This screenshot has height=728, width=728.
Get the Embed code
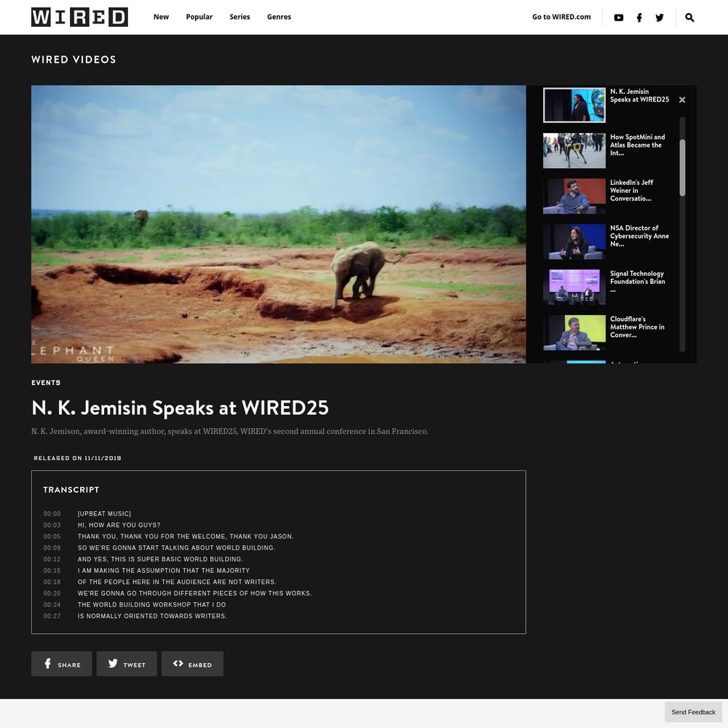click(192, 663)
